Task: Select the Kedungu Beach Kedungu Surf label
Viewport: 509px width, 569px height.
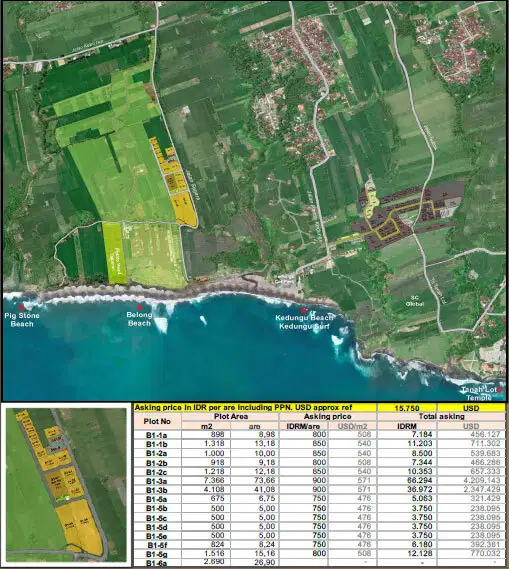Action: click(x=304, y=322)
